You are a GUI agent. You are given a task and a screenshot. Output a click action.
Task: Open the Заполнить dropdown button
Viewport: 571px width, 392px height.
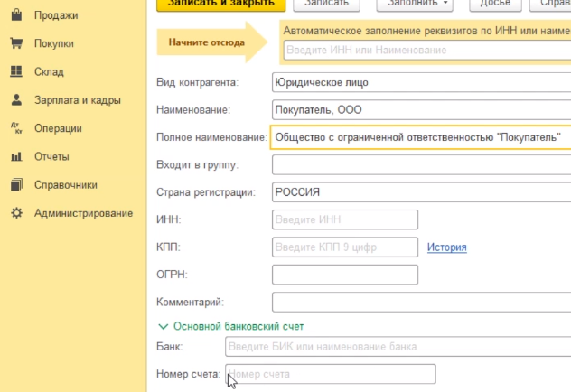point(418,5)
